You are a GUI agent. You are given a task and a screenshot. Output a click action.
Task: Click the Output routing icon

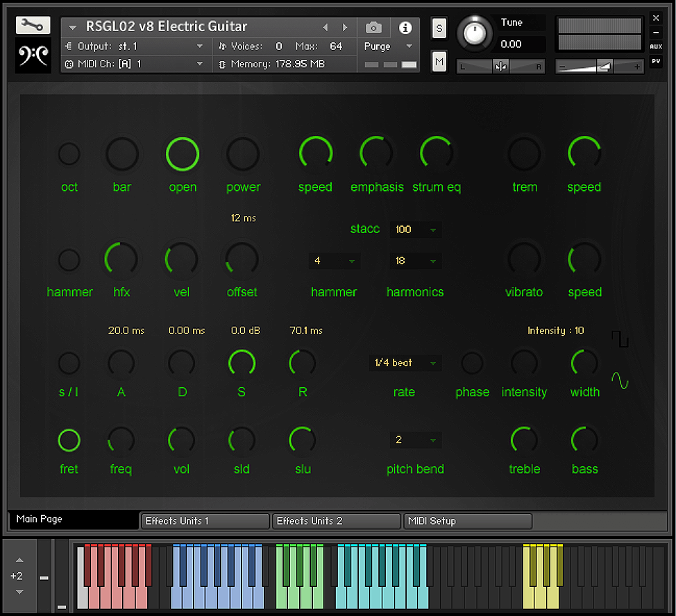tap(69, 46)
